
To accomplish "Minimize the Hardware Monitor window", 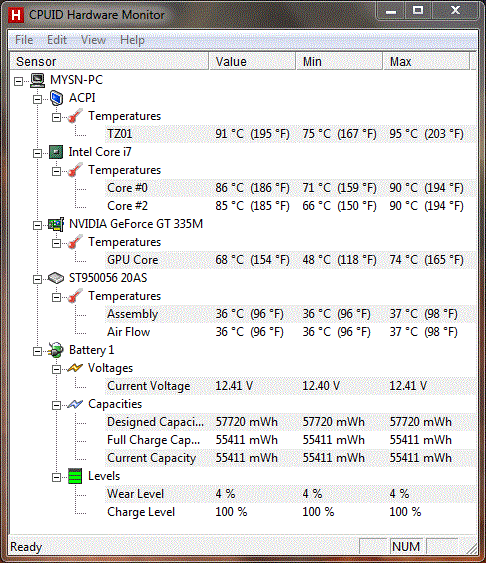I will 391,11.
